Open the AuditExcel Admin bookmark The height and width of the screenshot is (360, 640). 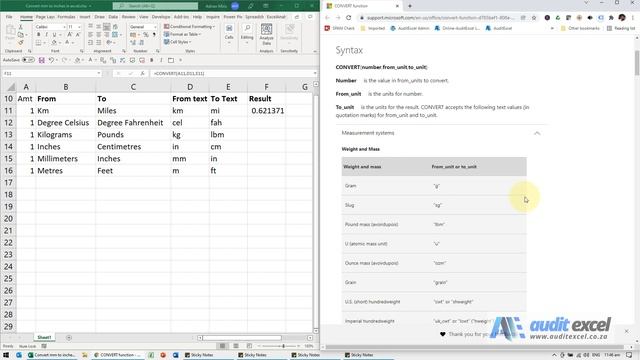tap(409, 29)
